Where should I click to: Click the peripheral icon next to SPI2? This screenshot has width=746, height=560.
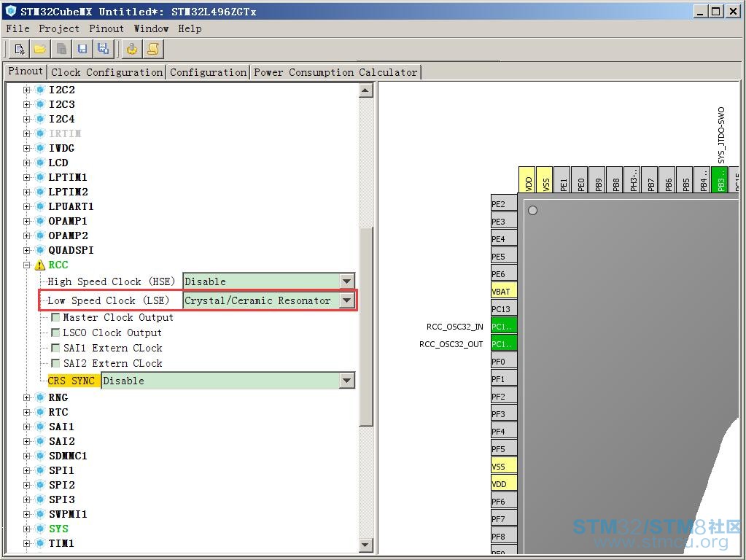point(40,485)
